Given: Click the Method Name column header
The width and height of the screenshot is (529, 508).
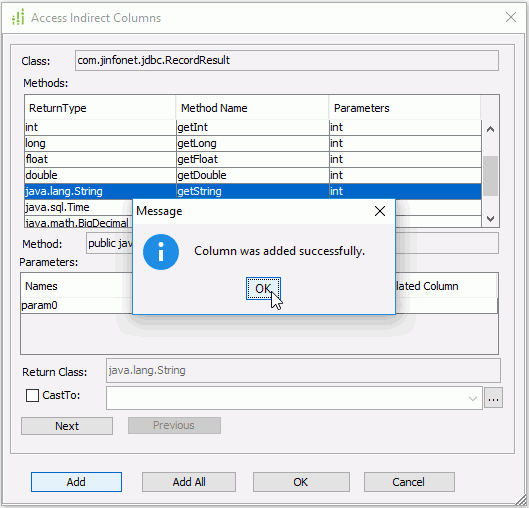Looking at the screenshot, I should 252,108.
